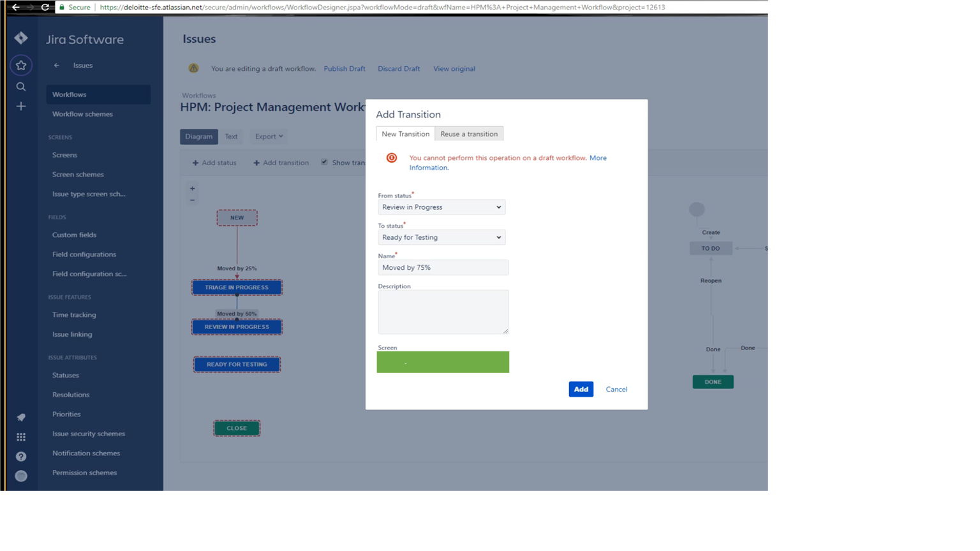Image resolution: width=980 pixels, height=551 pixels.
Task: Click Add transition button
Action: tap(281, 163)
